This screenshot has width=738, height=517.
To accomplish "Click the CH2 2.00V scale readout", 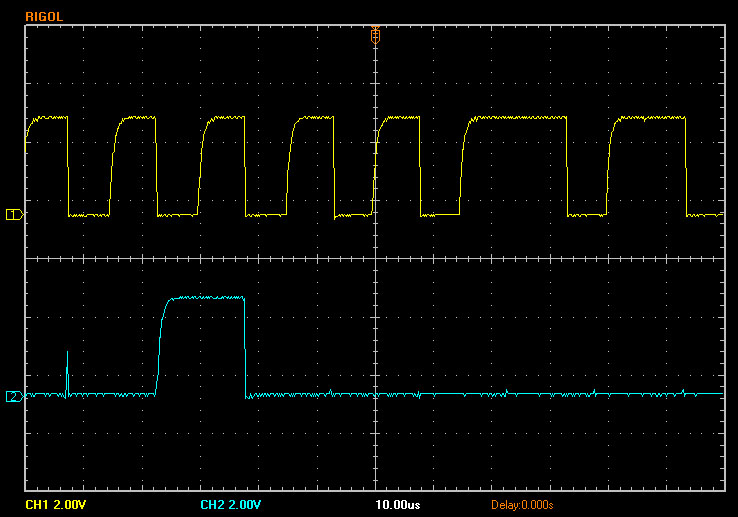I will pyautogui.click(x=230, y=504).
